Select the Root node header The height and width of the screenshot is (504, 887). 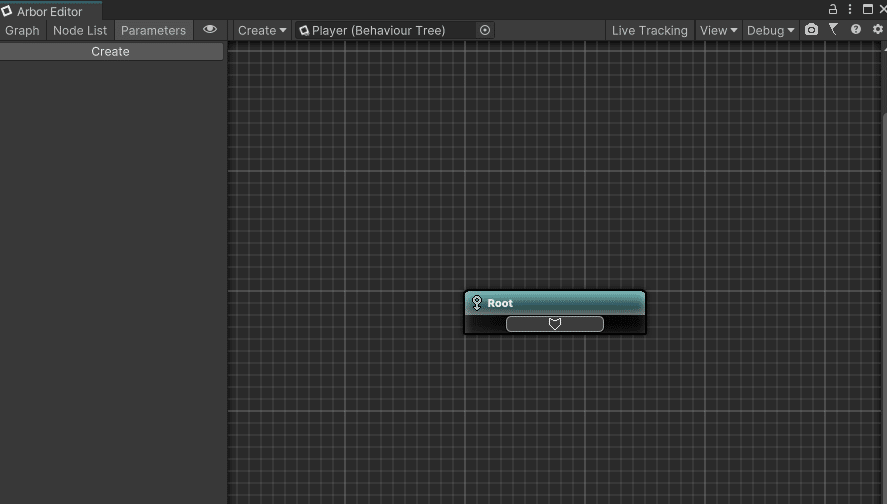(555, 303)
